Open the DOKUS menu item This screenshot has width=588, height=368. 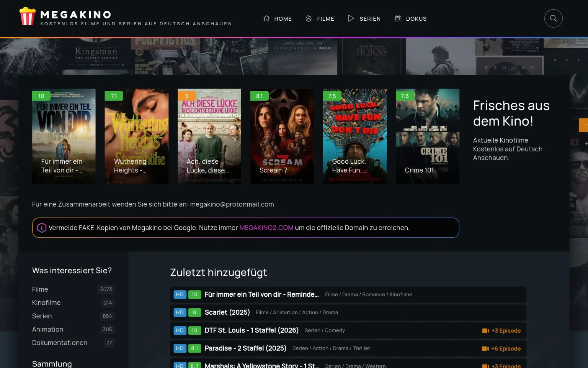tap(411, 18)
